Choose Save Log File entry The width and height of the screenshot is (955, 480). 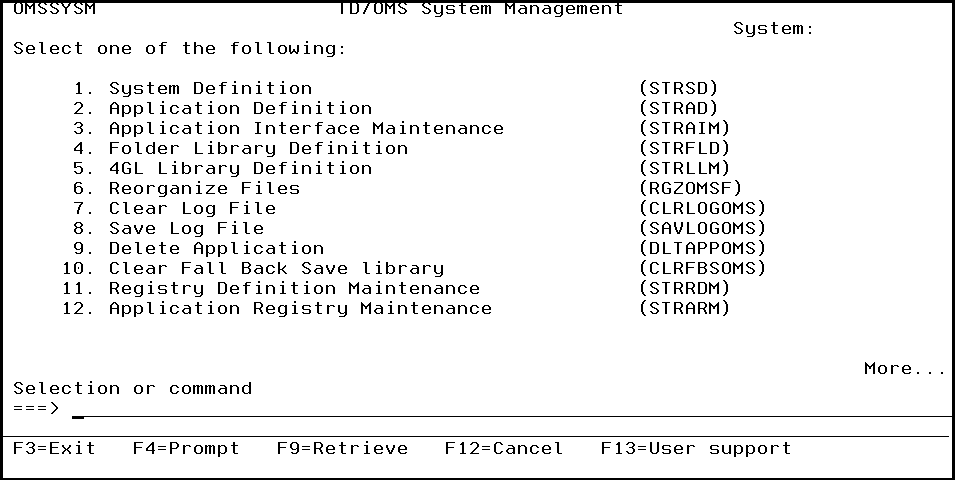[186, 228]
